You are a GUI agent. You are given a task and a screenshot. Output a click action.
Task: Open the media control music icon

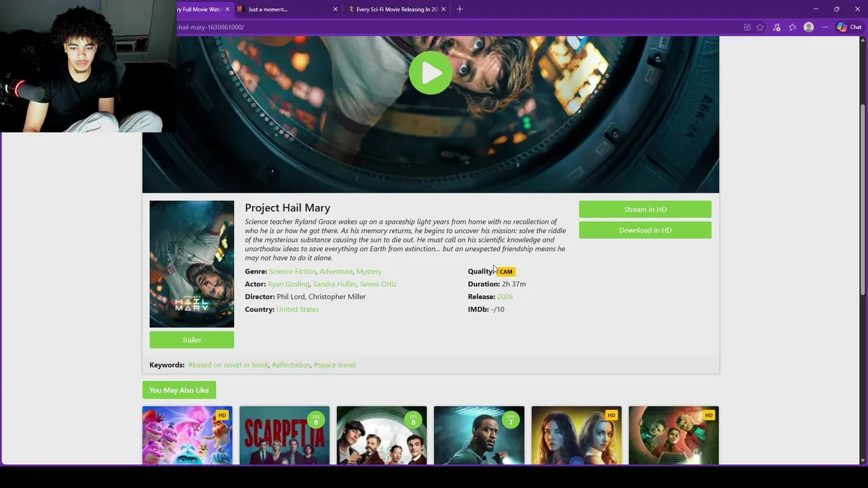[776, 27]
